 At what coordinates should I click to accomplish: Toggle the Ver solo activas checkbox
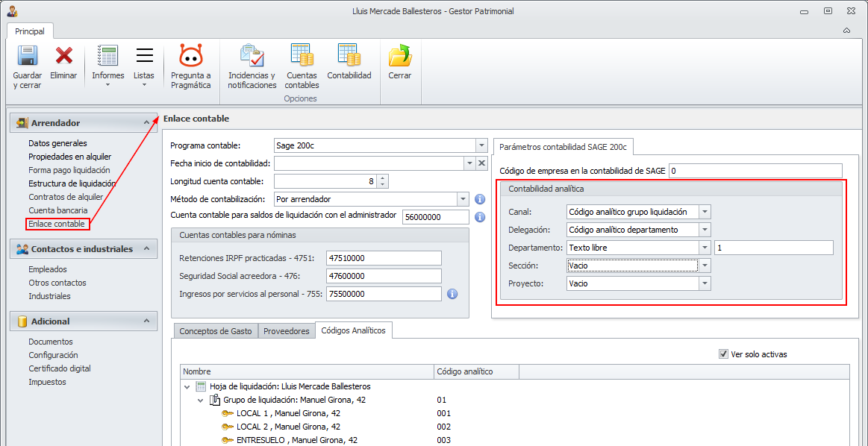(x=723, y=354)
